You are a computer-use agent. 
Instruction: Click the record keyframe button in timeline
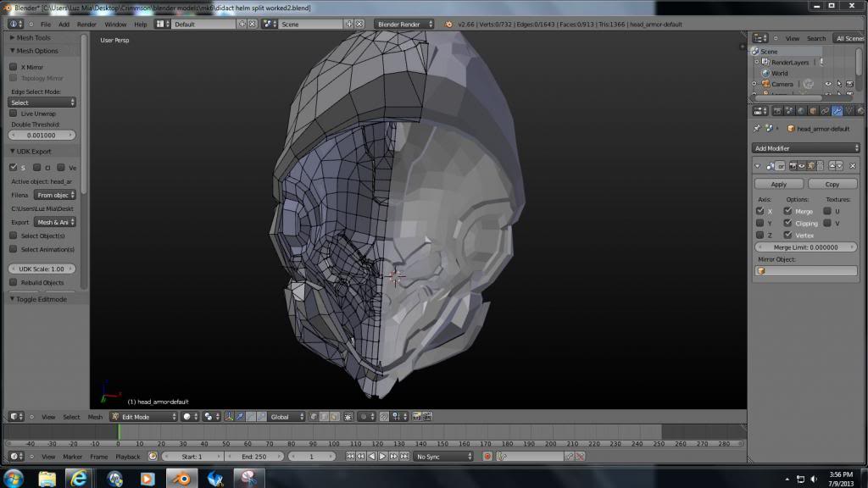point(487,457)
